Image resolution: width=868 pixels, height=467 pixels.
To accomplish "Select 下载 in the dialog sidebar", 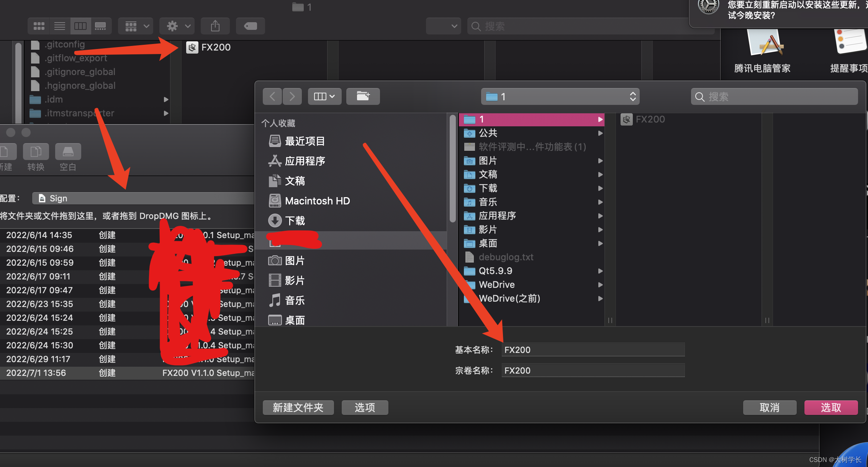I will [x=294, y=220].
